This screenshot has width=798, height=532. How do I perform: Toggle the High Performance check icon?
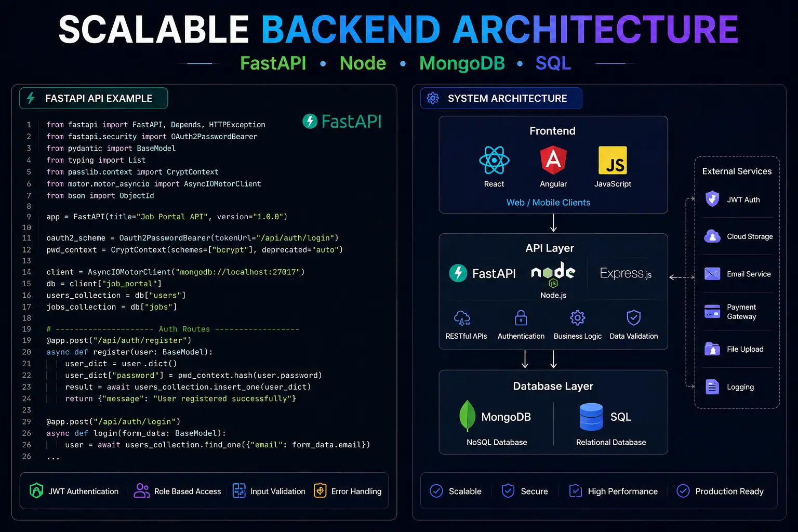coord(576,491)
